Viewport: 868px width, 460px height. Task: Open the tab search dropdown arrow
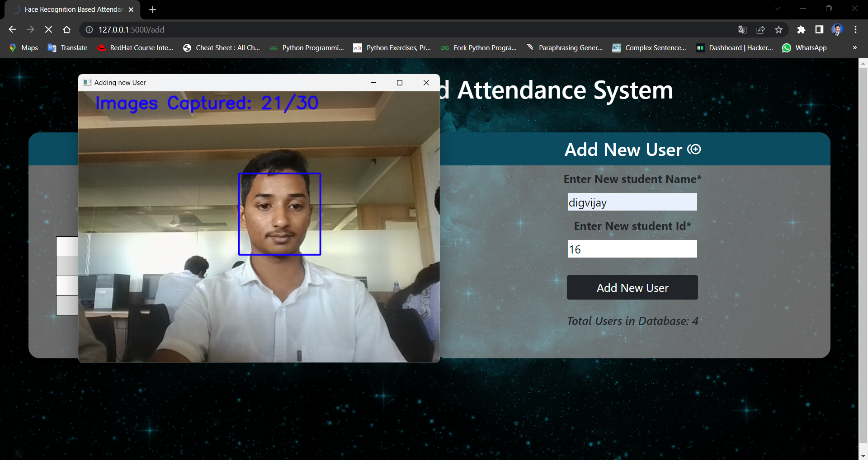pos(777,9)
